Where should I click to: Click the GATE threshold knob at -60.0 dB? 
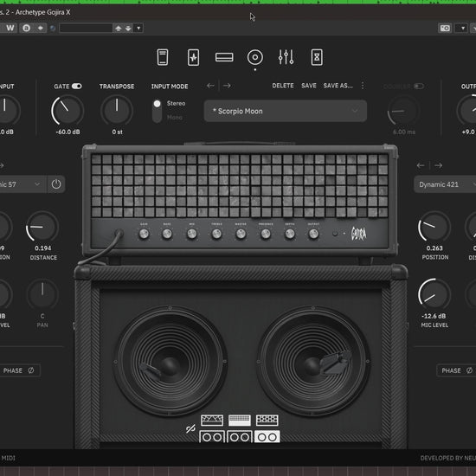[x=68, y=110]
